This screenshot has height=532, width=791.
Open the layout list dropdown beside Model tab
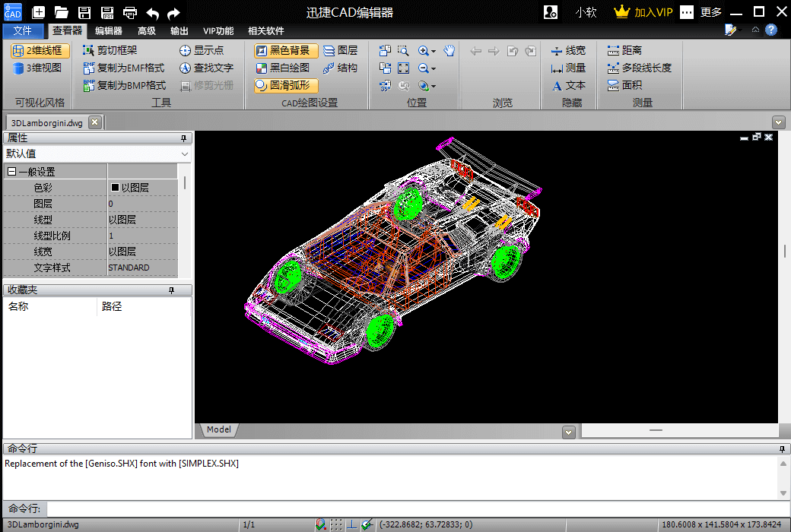pyautogui.click(x=569, y=432)
